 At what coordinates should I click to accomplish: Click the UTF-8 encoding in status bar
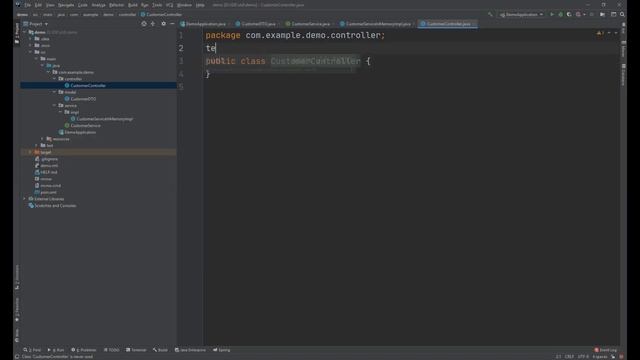pos(583,357)
